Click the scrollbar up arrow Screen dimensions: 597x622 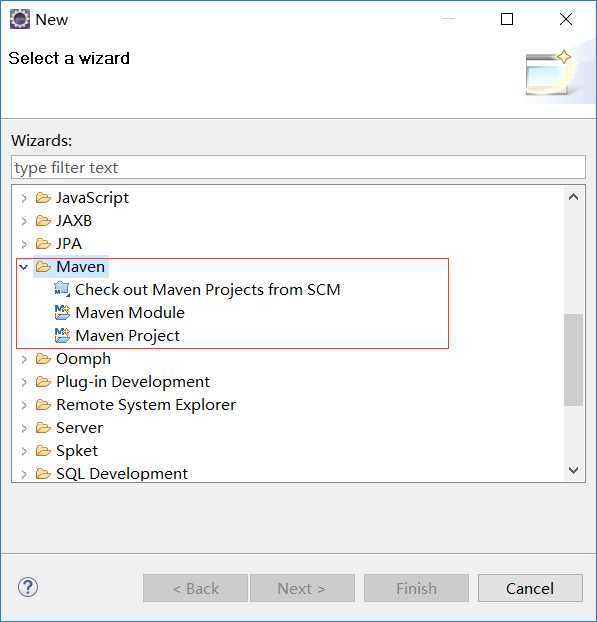pyautogui.click(x=573, y=197)
